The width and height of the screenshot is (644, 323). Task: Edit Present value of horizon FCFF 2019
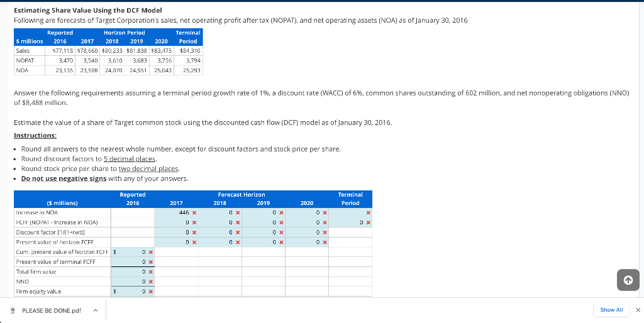264,242
